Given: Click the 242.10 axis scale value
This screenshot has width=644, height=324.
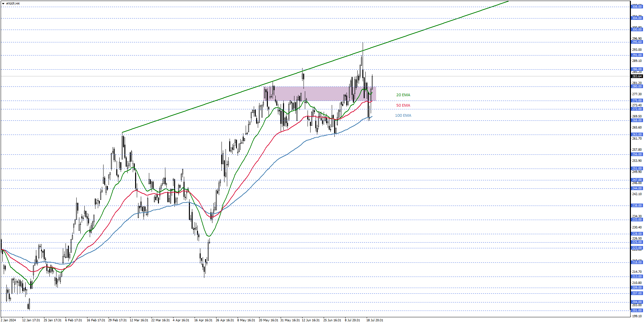Looking at the screenshot, I should (637, 194).
